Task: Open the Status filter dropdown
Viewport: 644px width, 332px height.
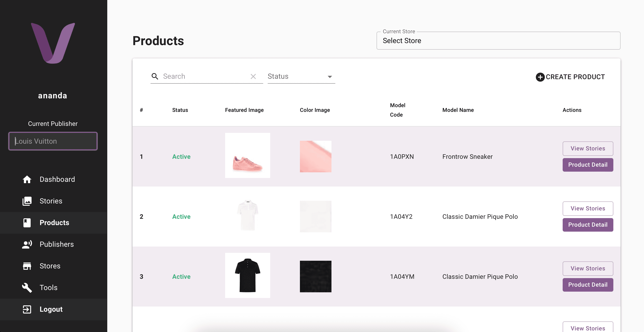Action: tap(301, 76)
